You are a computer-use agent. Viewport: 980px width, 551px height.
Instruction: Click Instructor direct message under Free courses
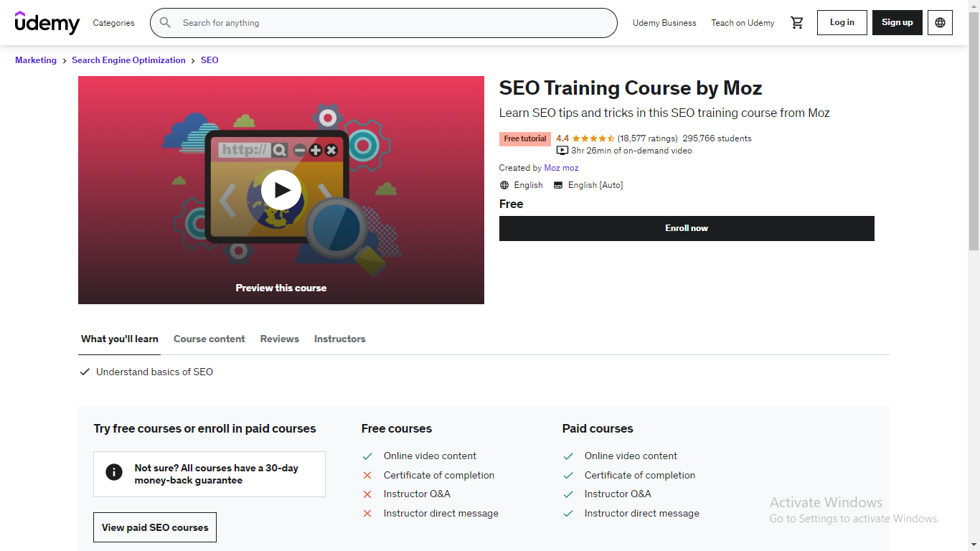coord(441,513)
